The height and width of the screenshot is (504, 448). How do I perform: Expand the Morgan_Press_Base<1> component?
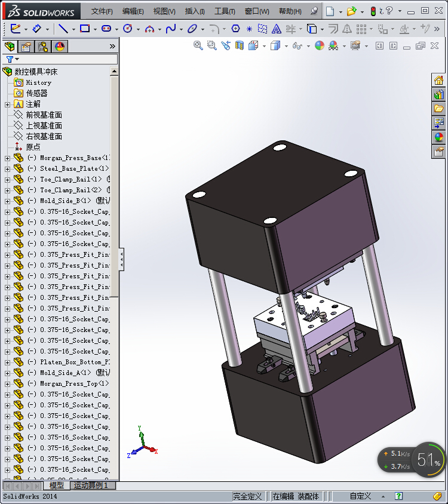coord(7,158)
